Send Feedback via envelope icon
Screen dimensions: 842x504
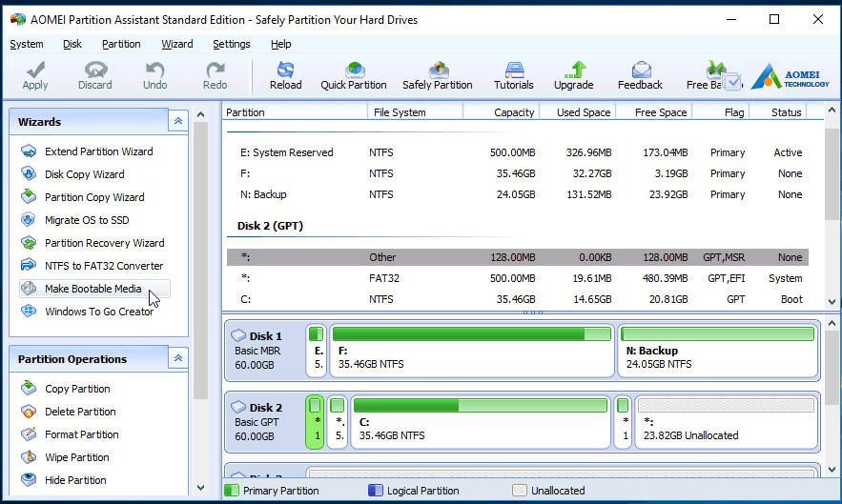tap(641, 70)
